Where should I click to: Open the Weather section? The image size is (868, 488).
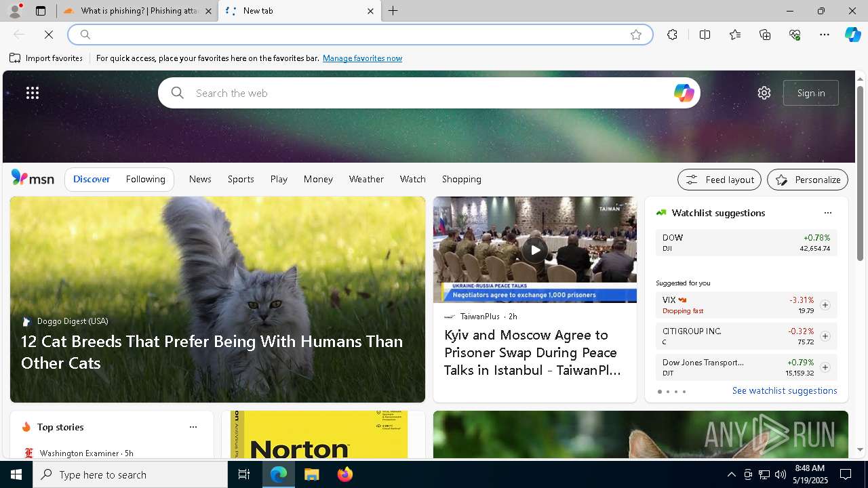click(366, 179)
